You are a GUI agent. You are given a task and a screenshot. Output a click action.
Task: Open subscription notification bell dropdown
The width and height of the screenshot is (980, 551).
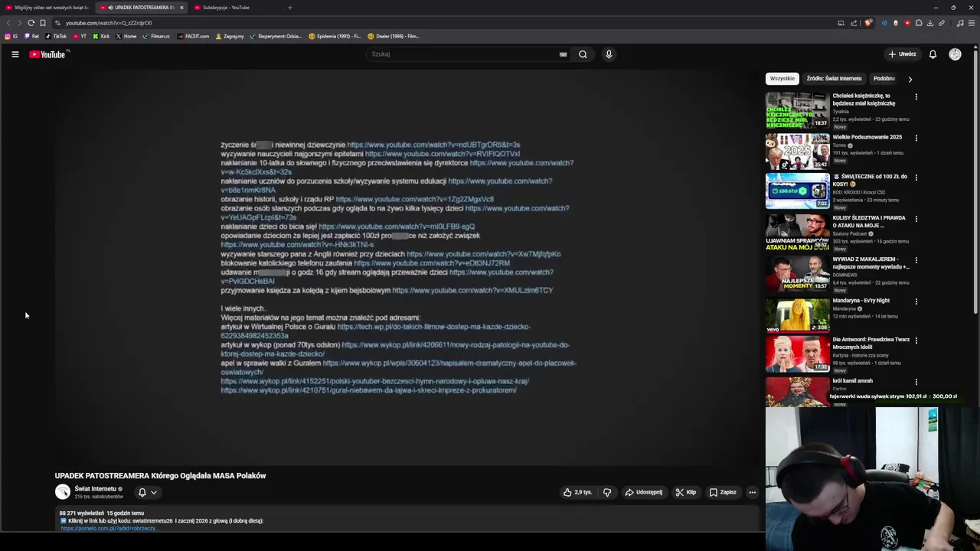point(147,493)
